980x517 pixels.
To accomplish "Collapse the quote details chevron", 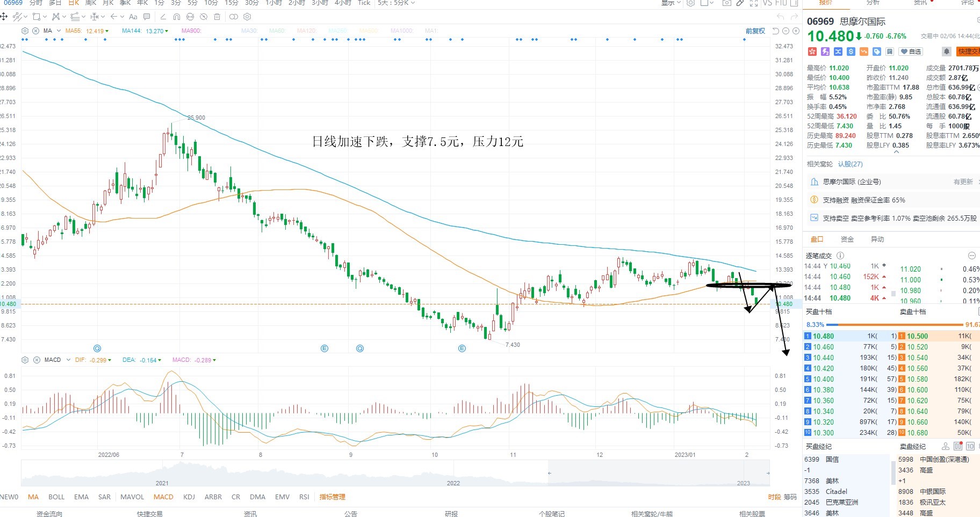I will pyautogui.click(x=896, y=152).
